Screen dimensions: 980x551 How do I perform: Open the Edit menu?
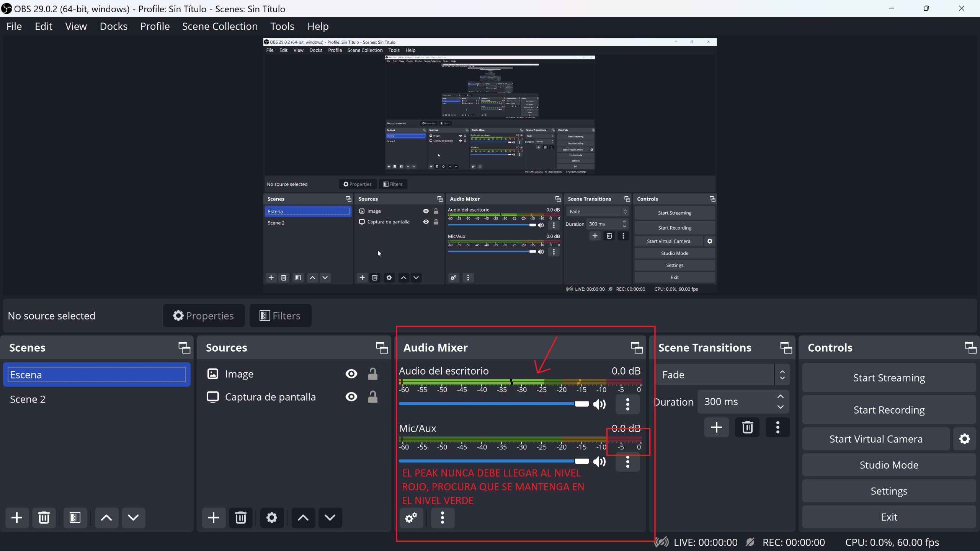[x=44, y=26]
